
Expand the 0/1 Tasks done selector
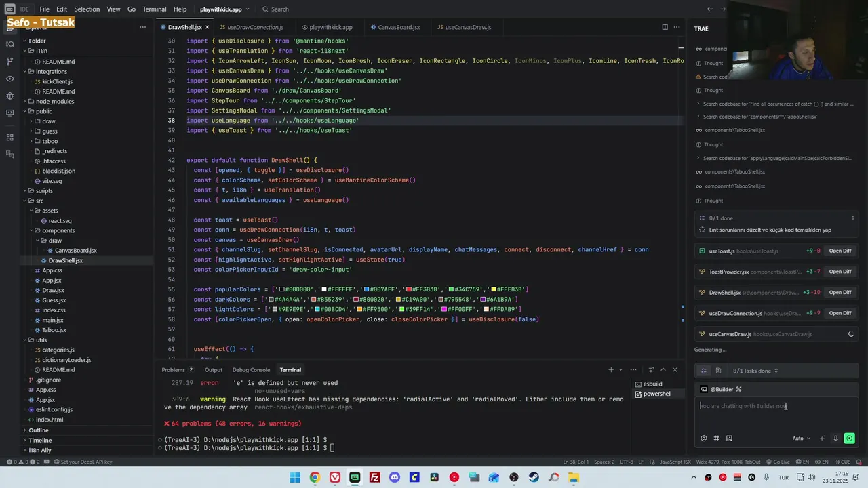[x=755, y=371]
